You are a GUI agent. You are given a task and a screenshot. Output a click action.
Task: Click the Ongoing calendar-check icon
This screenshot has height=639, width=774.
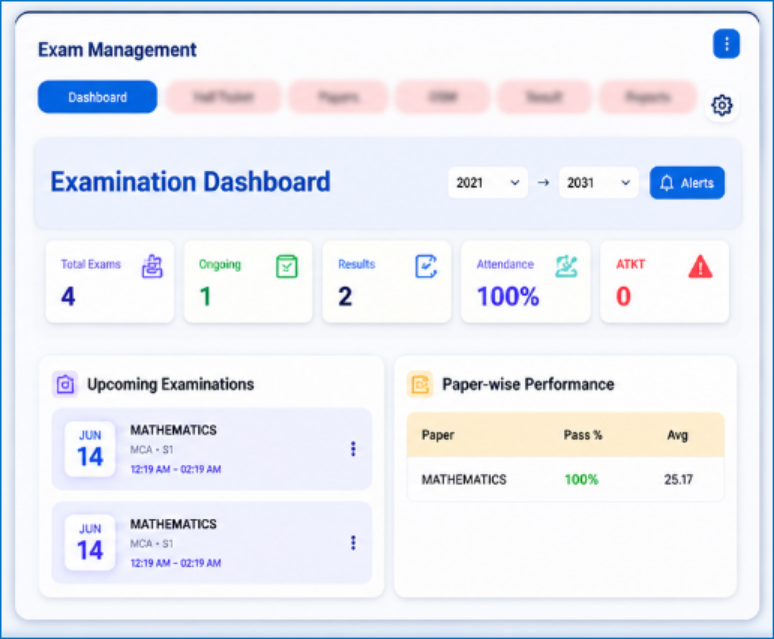[287, 266]
